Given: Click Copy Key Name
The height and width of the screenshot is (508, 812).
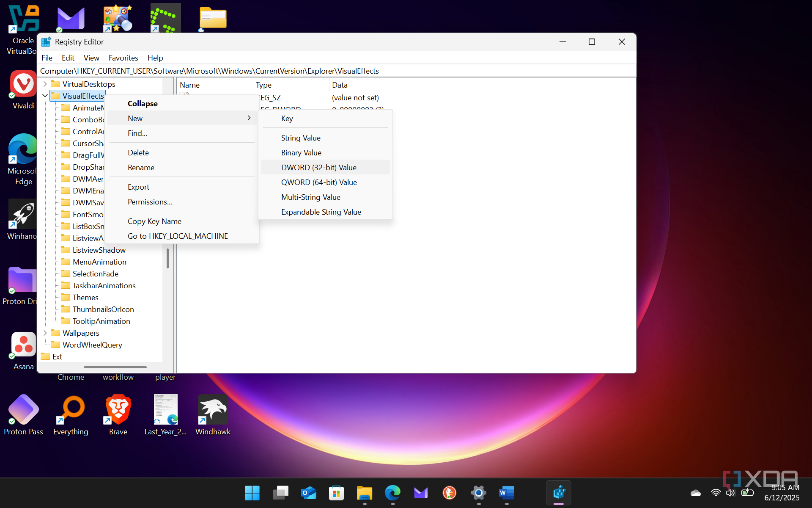Looking at the screenshot, I should point(182,221).
